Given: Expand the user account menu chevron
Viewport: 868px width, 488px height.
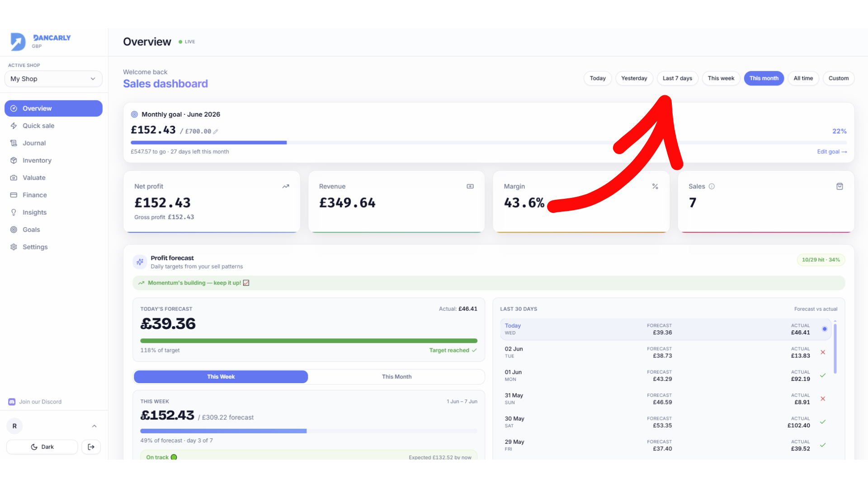Looking at the screenshot, I should coord(94,426).
